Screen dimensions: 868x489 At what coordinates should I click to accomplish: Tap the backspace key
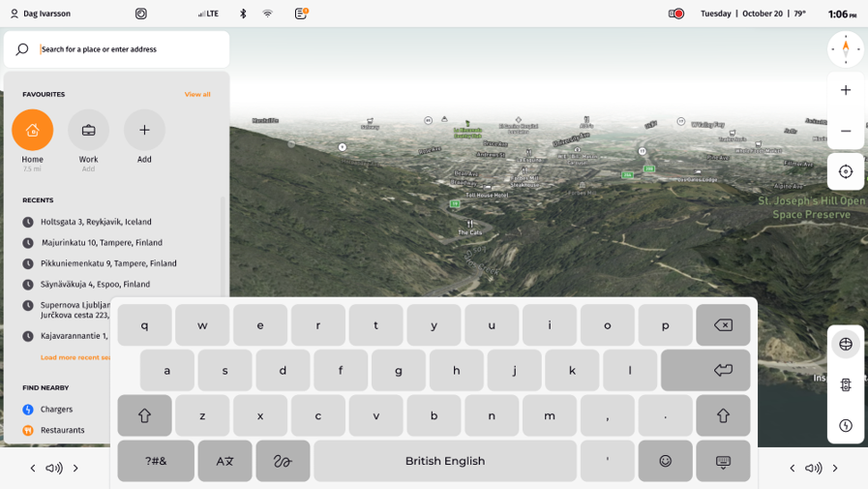click(x=723, y=325)
